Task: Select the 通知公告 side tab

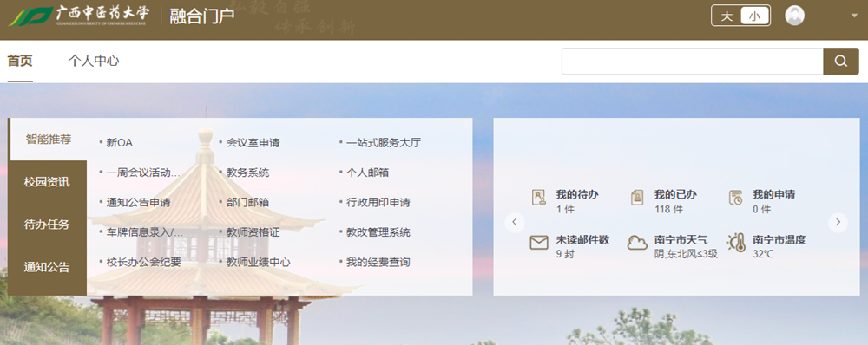Action: 47,267
